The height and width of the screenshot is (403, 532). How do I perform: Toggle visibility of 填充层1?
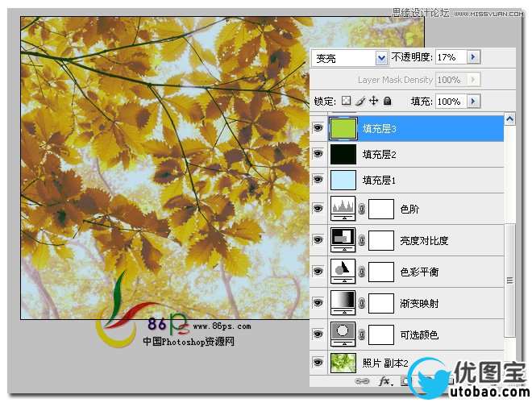point(318,179)
